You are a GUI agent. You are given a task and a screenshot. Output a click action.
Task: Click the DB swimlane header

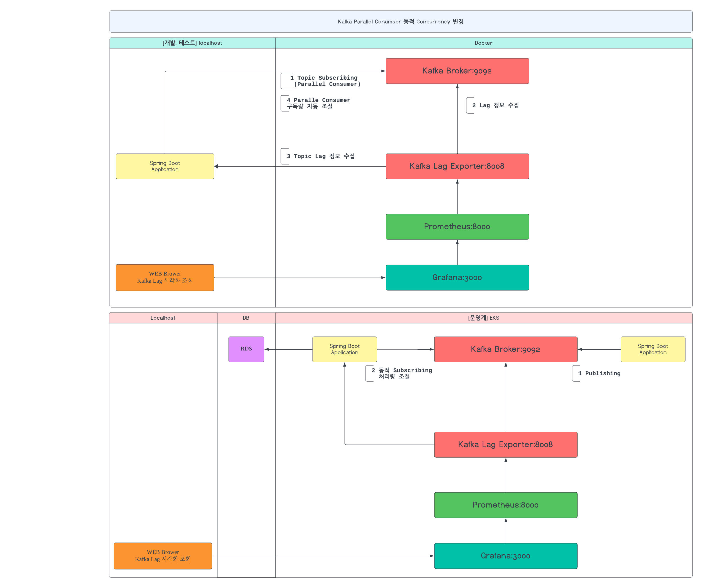coord(246,318)
